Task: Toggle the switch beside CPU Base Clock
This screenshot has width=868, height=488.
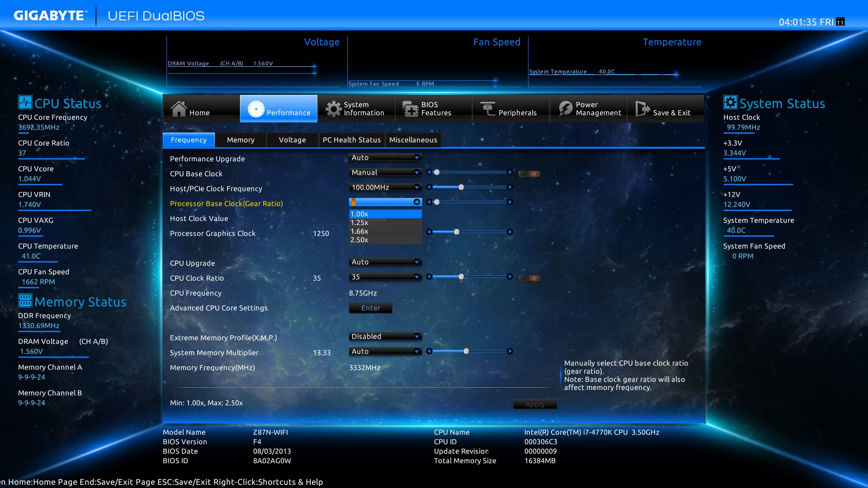Action: [529, 174]
